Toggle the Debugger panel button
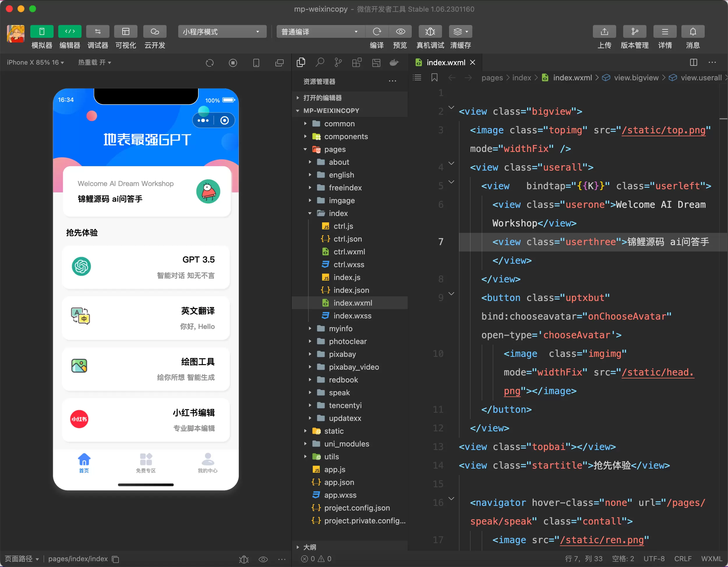The height and width of the screenshot is (567, 728). tap(98, 32)
